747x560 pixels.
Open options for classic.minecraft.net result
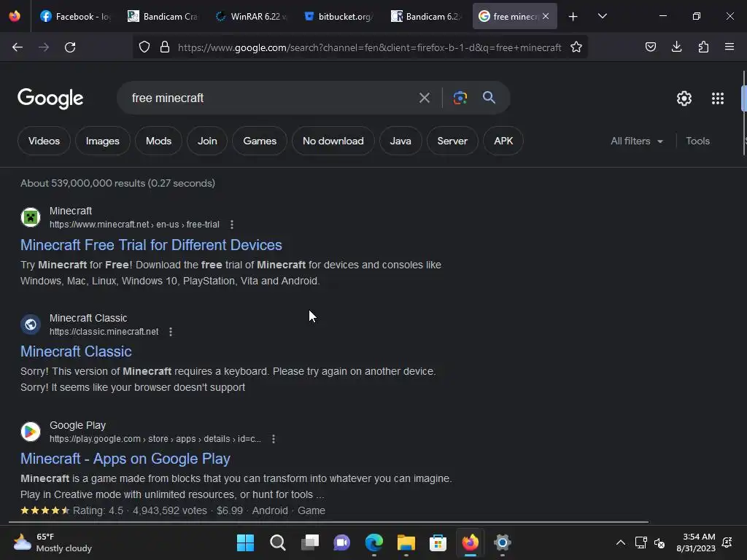(x=171, y=332)
